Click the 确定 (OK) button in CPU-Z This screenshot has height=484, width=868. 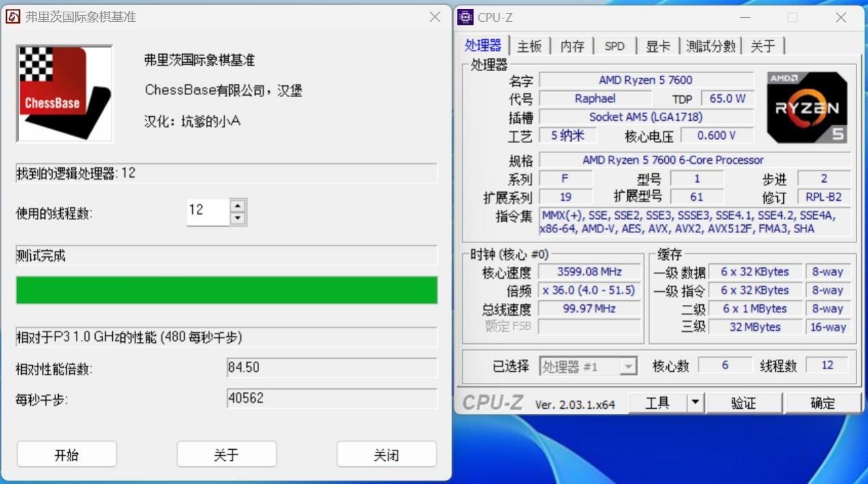point(823,403)
